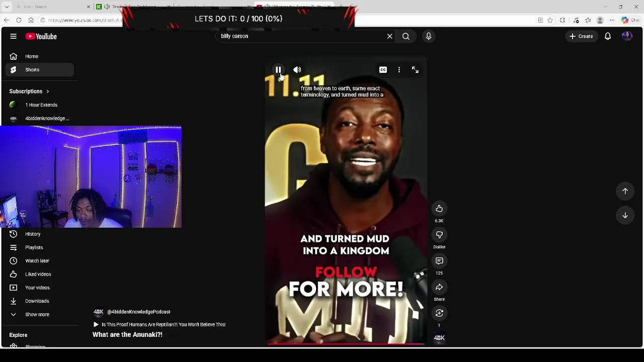Reload the page with the refresh button
The height and width of the screenshot is (362, 644).
19,20
